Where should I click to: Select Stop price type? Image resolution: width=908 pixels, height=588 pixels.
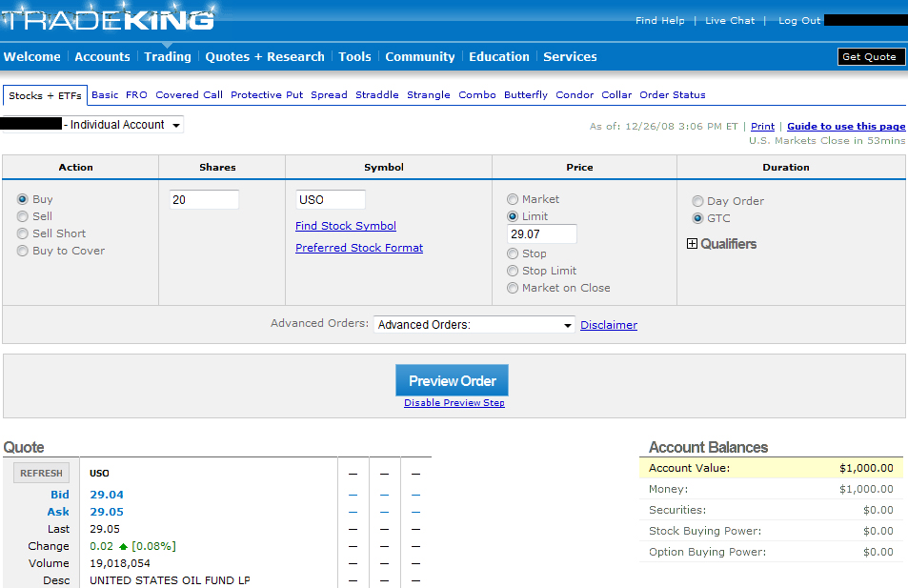[x=513, y=253]
